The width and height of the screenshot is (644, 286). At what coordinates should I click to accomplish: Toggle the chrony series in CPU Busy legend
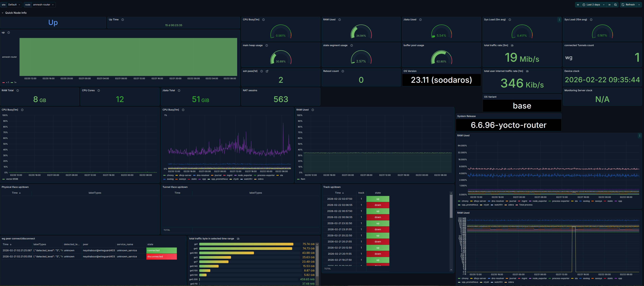click(170, 175)
